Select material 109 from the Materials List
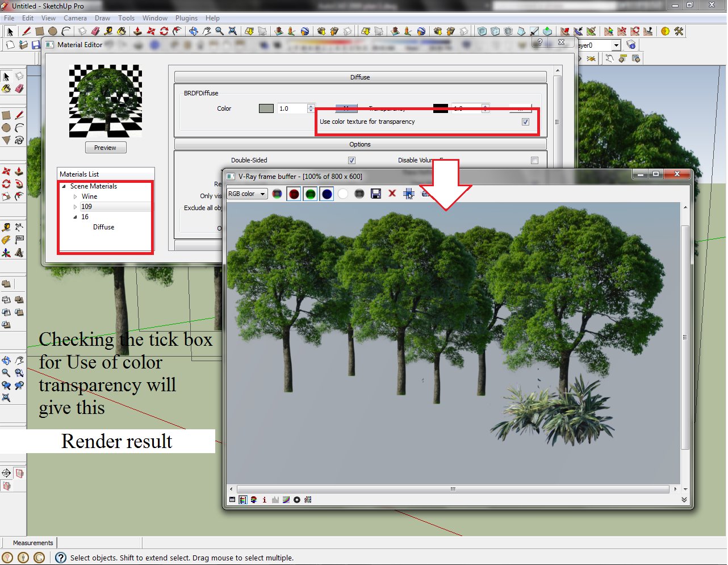The width and height of the screenshot is (728, 565). click(x=86, y=206)
